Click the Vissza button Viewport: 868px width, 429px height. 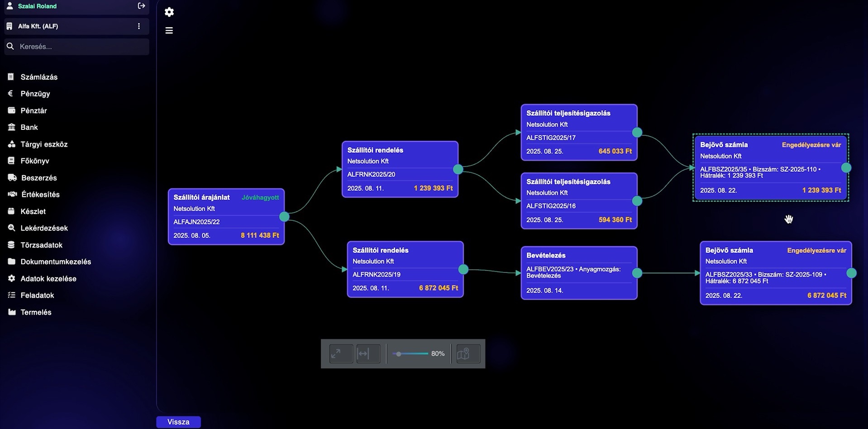(x=178, y=422)
